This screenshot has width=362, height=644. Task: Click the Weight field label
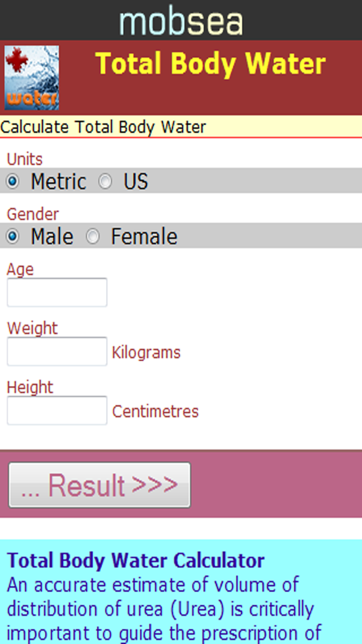click(x=32, y=328)
